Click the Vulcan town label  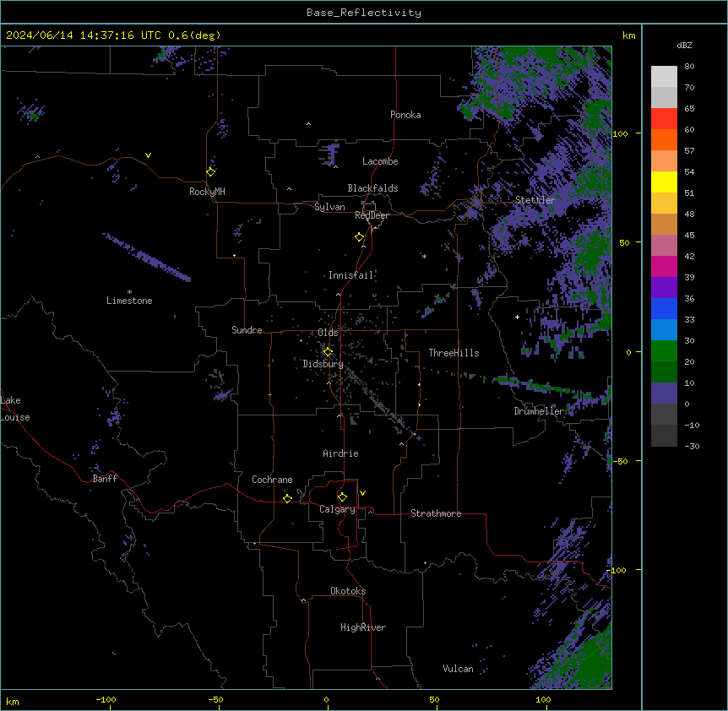pos(459,669)
